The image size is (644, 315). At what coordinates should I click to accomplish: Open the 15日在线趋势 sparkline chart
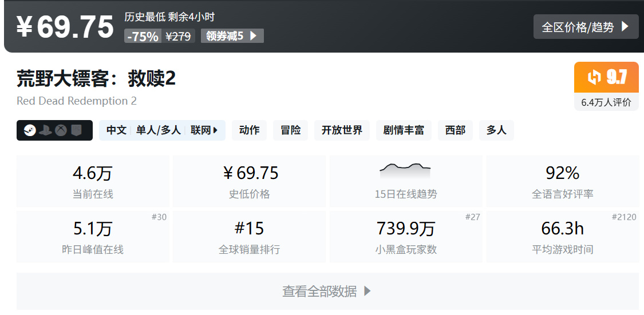(405, 181)
